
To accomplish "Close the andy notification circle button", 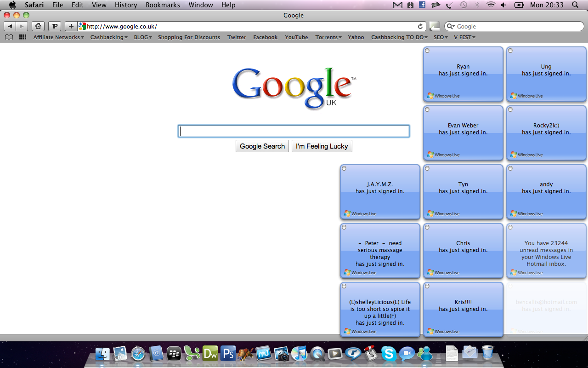I will coord(510,168).
